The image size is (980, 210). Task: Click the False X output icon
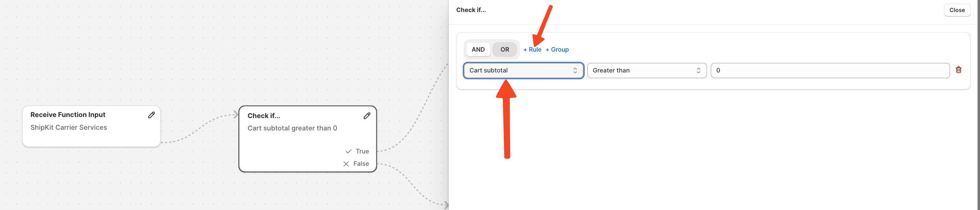coord(346,164)
